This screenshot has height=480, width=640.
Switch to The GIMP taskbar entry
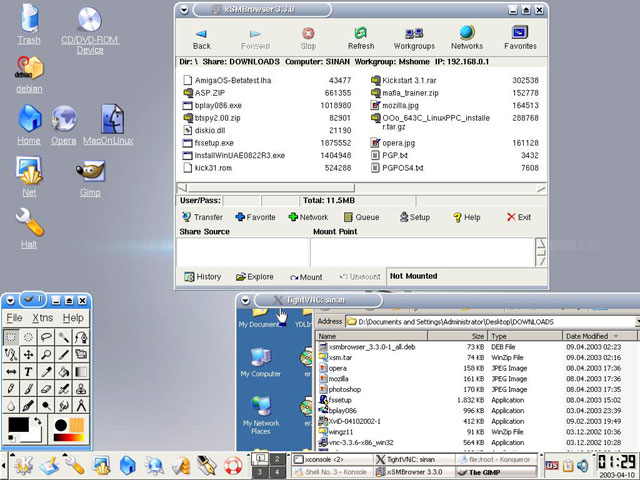tap(483, 472)
